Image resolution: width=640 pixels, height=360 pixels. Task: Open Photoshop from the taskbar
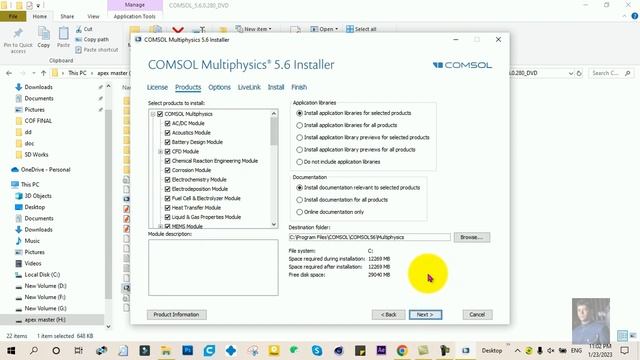pyautogui.click(x=187, y=350)
